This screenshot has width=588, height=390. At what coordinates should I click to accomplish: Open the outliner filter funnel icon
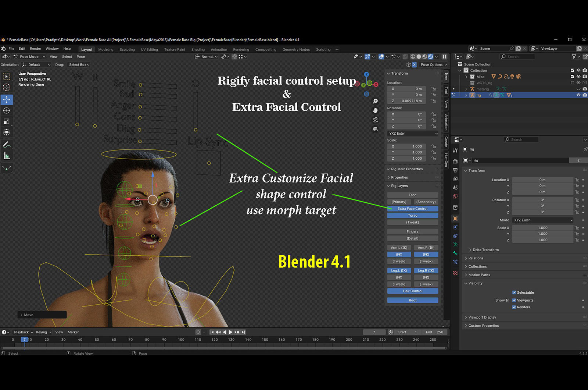click(574, 57)
